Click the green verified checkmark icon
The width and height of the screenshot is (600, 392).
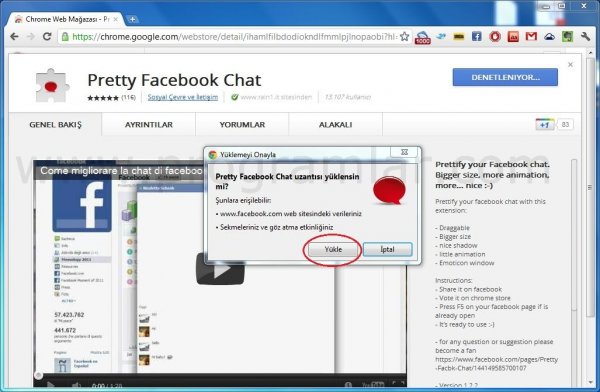(235, 97)
